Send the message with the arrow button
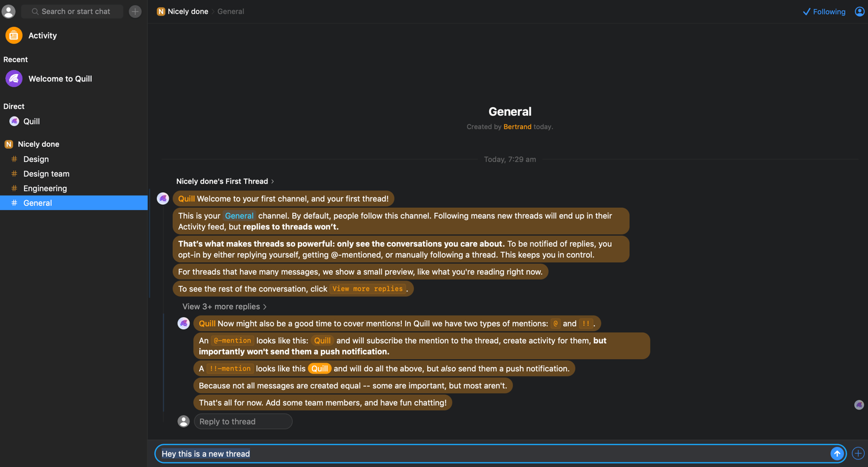Image resolution: width=868 pixels, height=467 pixels. [837, 454]
